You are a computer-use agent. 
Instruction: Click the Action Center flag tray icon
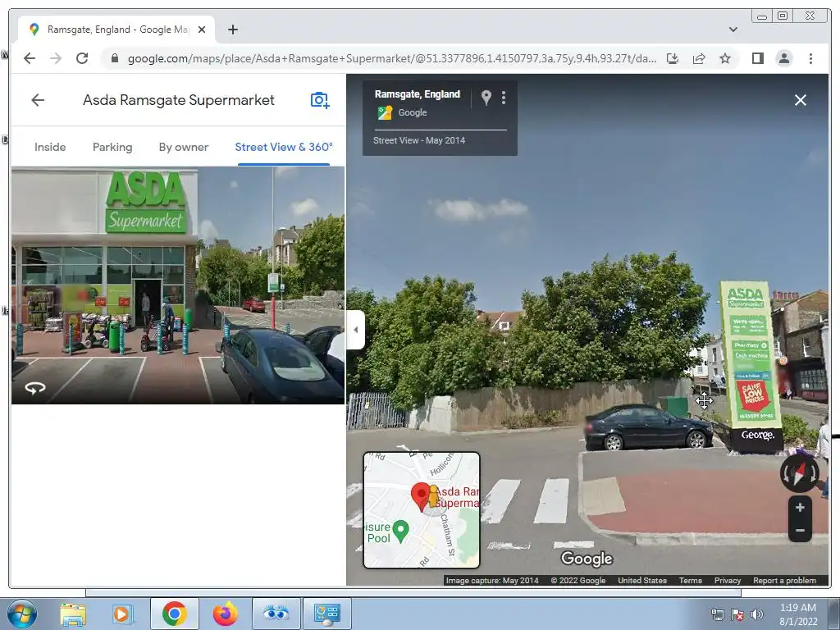(x=737, y=614)
